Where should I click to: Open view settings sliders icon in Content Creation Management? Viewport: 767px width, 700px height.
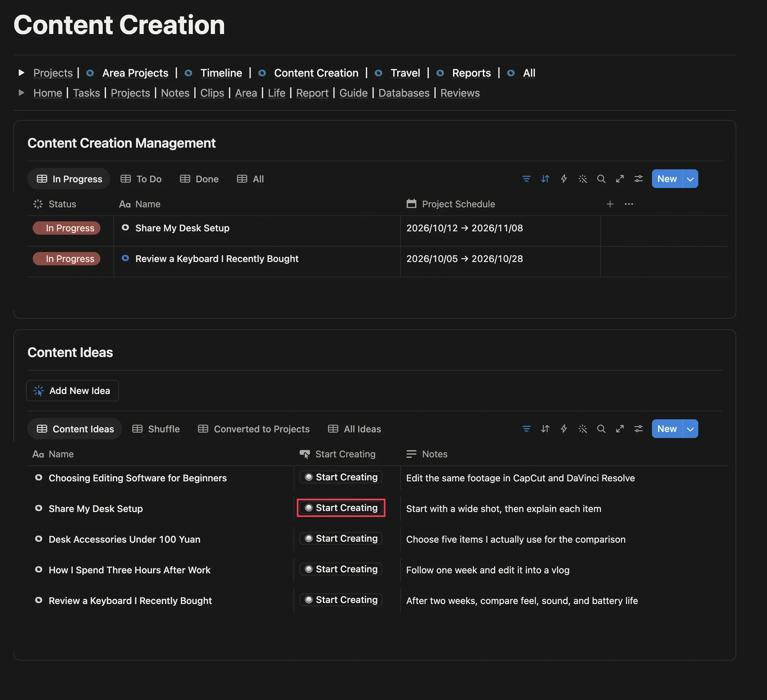pos(638,179)
